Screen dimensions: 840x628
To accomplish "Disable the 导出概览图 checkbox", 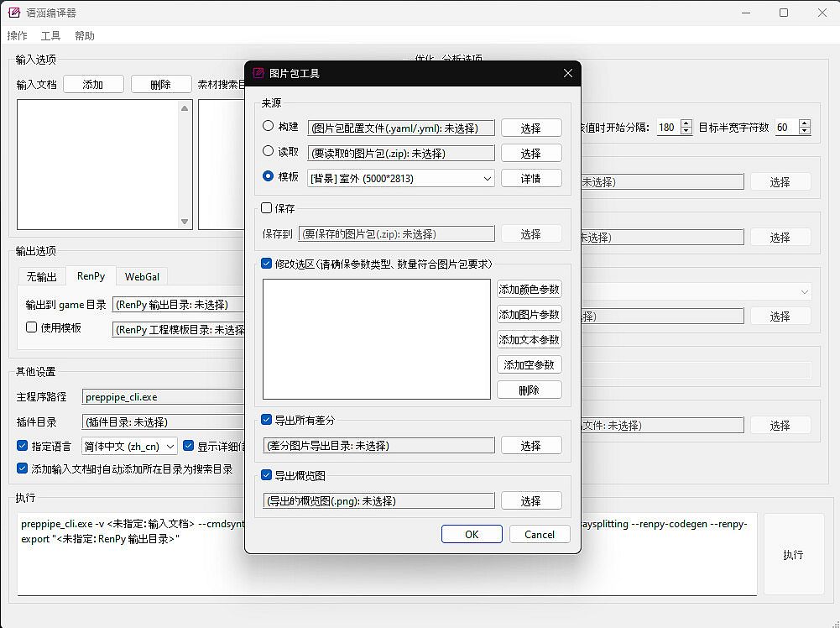I will [267, 475].
